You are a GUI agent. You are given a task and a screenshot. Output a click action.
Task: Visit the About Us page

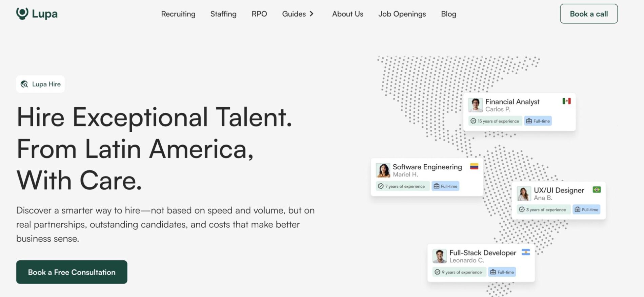point(347,14)
